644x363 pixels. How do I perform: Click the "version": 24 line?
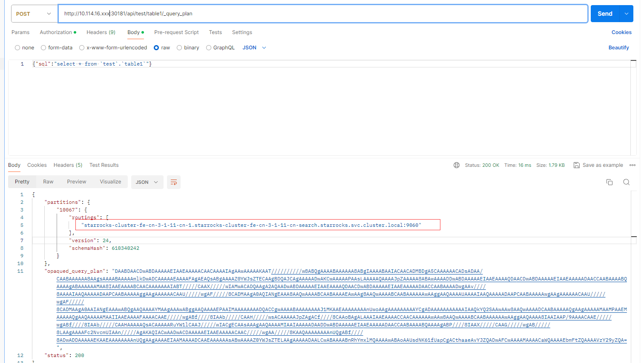[x=90, y=240]
